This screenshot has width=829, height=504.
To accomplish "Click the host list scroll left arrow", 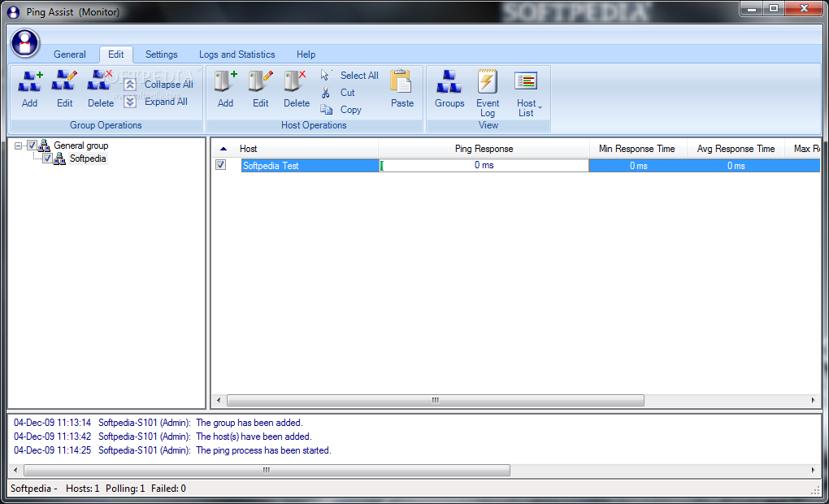I will [x=219, y=400].
